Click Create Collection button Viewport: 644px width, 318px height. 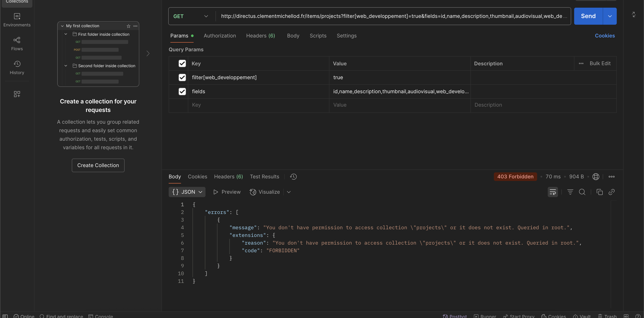click(98, 165)
